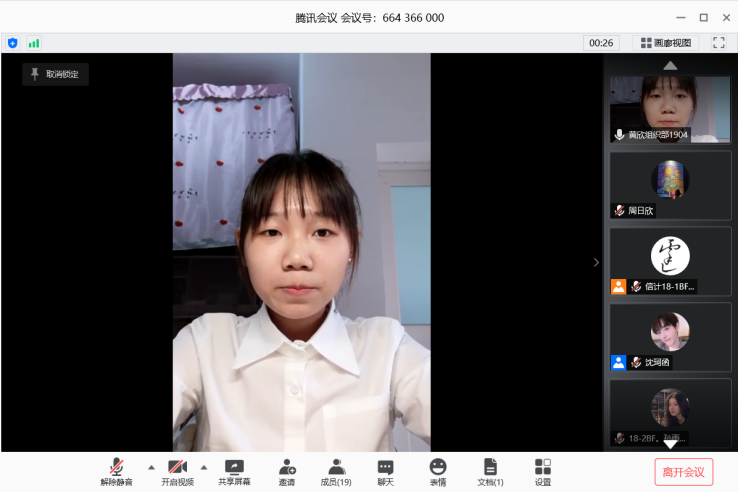
Task: Open the 邀请 invite icon
Action: click(287, 471)
